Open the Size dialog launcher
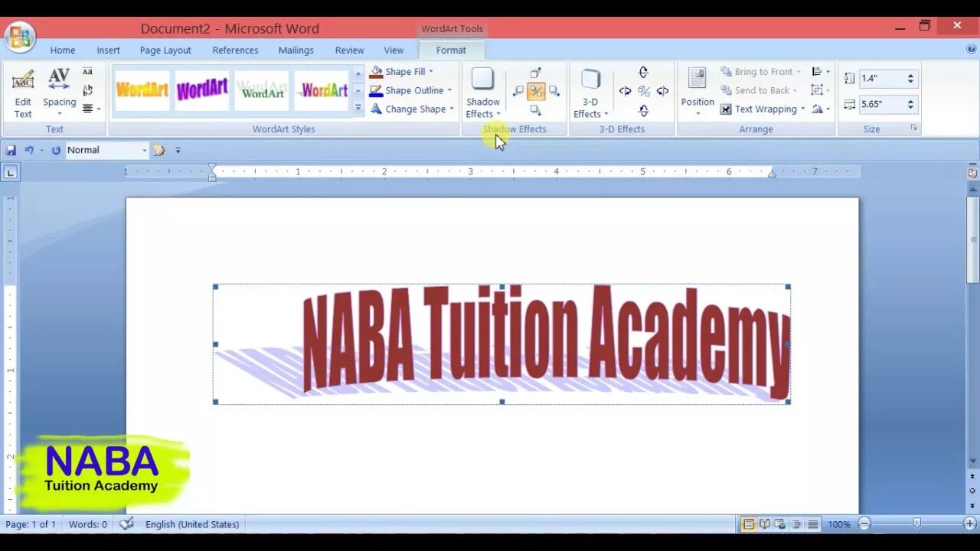The image size is (980, 551). (x=913, y=129)
